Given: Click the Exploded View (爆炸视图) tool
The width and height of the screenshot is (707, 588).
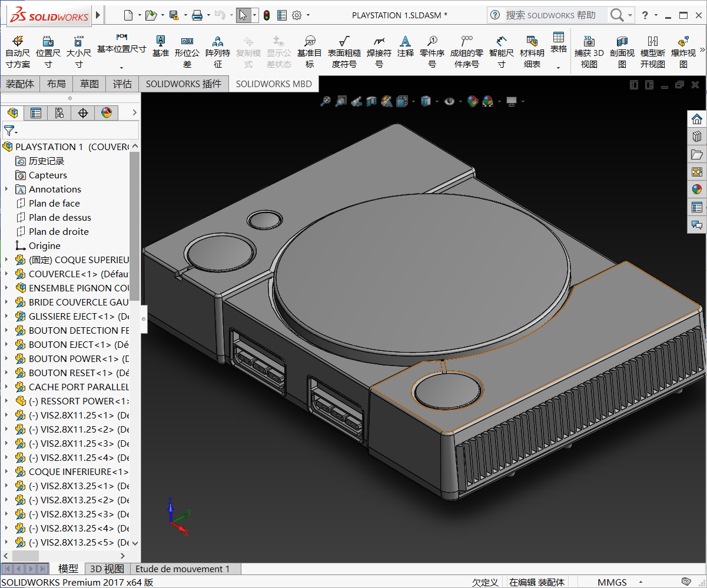Looking at the screenshot, I should [683, 52].
